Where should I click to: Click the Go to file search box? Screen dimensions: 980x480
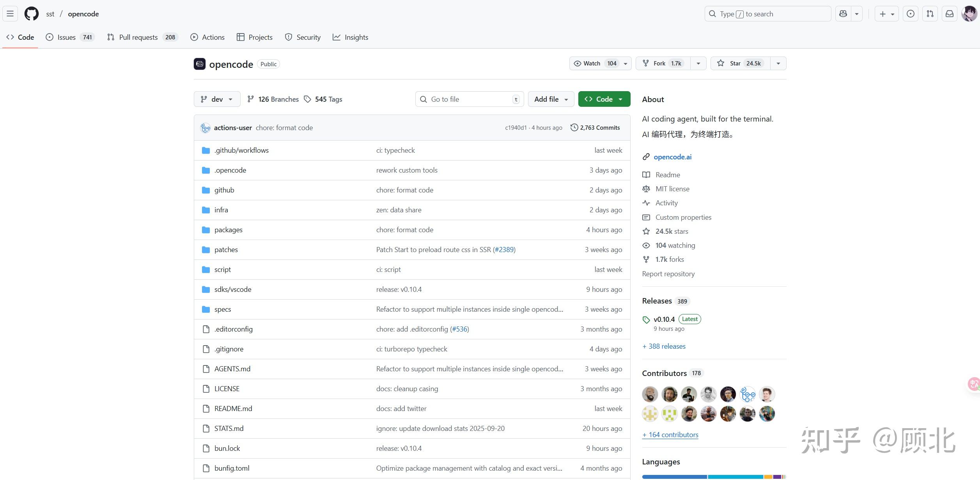(469, 99)
